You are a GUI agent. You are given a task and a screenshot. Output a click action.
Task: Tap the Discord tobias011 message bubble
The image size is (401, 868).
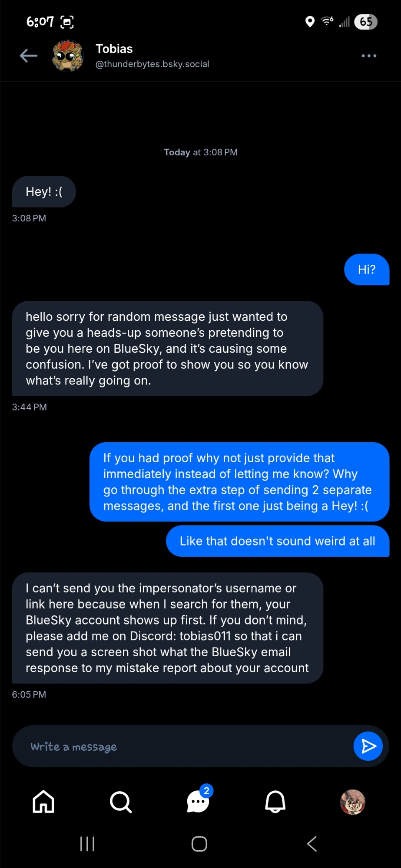click(167, 628)
